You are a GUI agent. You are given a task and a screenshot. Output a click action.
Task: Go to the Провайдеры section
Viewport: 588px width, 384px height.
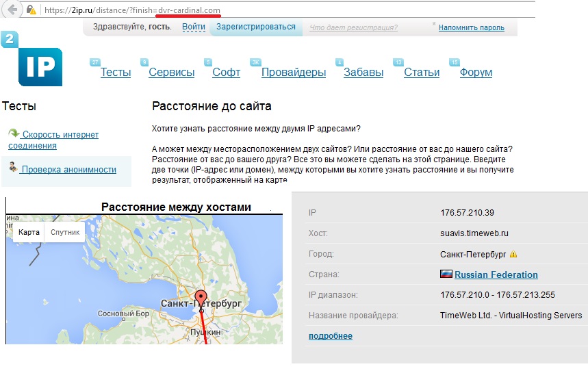point(293,73)
